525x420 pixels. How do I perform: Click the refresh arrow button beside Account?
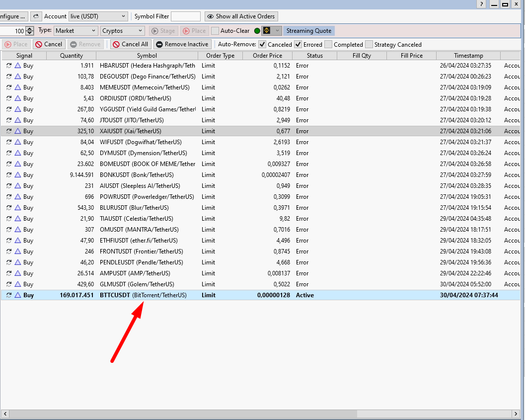coord(36,16)
